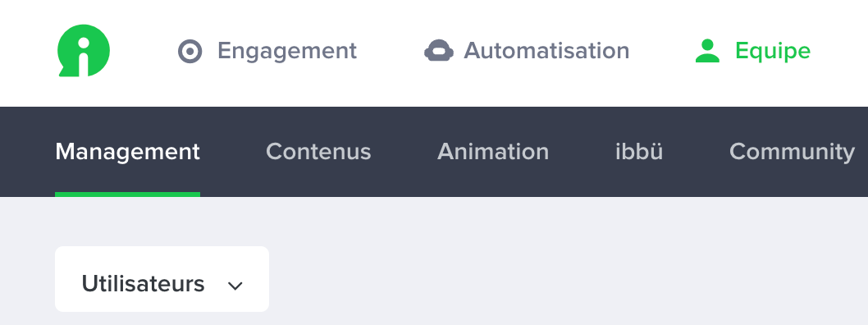868x325 pixels.
Task: Open the Engagement section
Action: pos(267,51)
